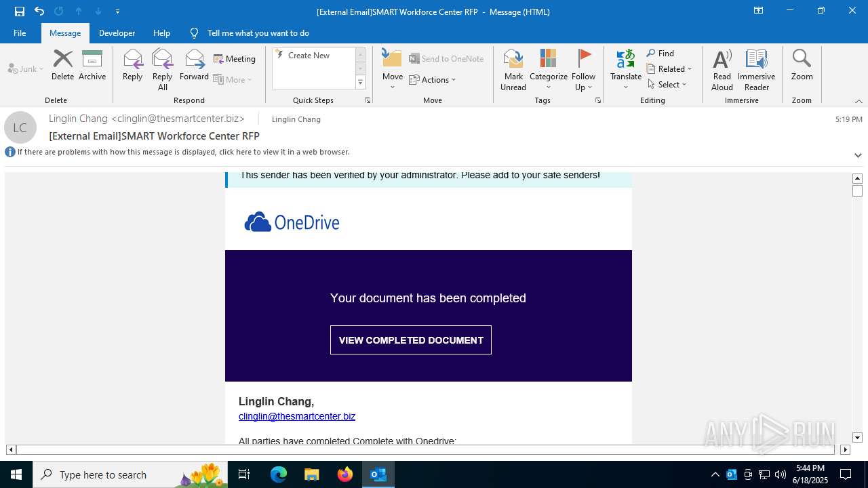Image resolution: width=868 pixels, height=488 pixels.
Task: Open the Select dropdown
Action: pos(667,85)
